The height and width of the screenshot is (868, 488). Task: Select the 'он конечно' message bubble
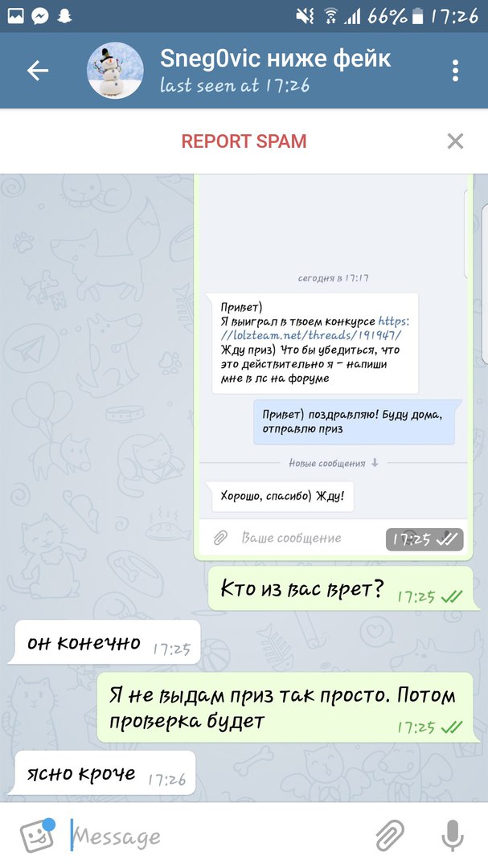[x=105, y=643]
